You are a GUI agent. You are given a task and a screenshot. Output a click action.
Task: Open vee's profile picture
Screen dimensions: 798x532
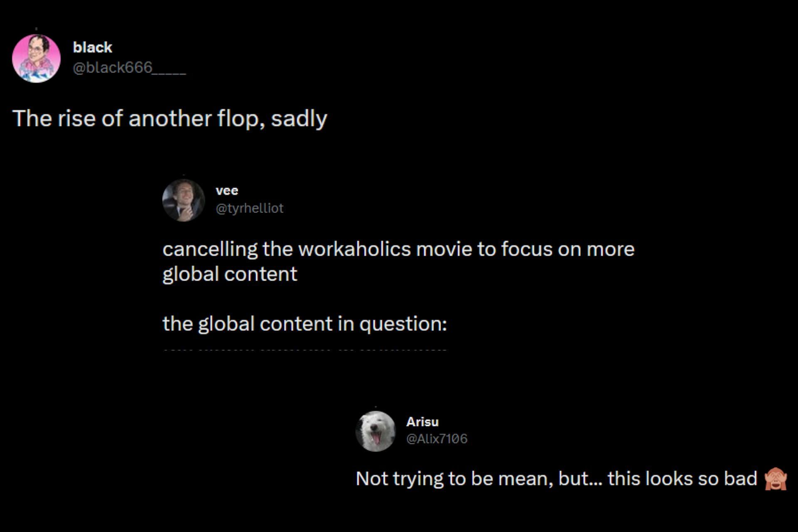183,200
